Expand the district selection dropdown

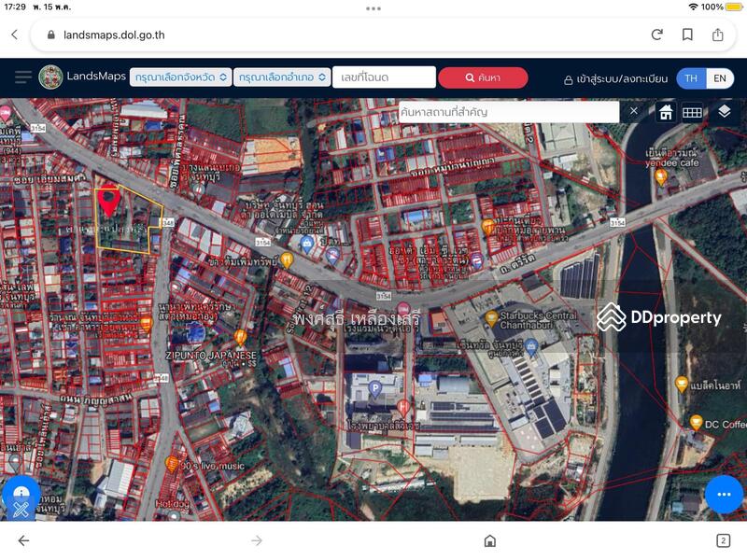283,77
